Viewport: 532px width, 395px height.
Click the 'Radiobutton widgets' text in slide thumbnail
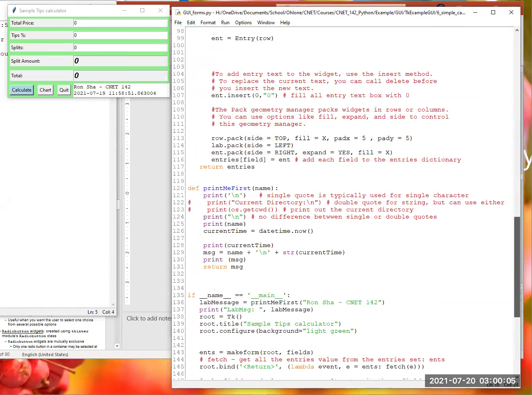click(x=23, y=331)
